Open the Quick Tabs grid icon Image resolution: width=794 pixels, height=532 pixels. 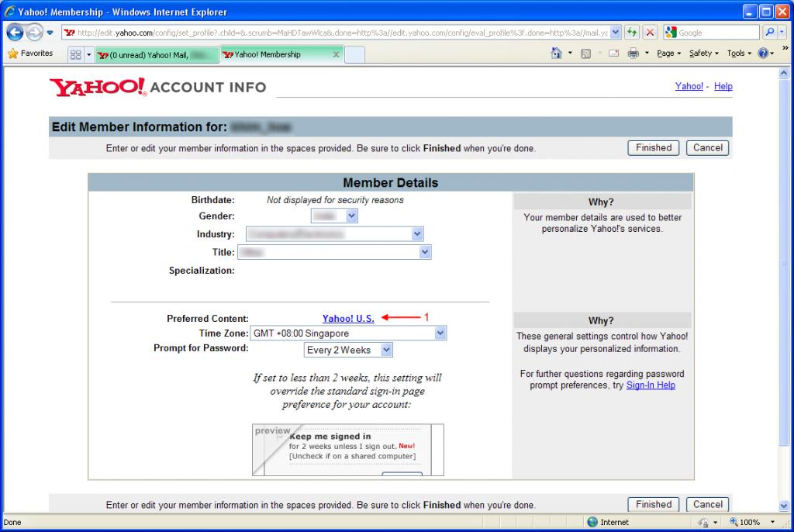coord(75,54)
